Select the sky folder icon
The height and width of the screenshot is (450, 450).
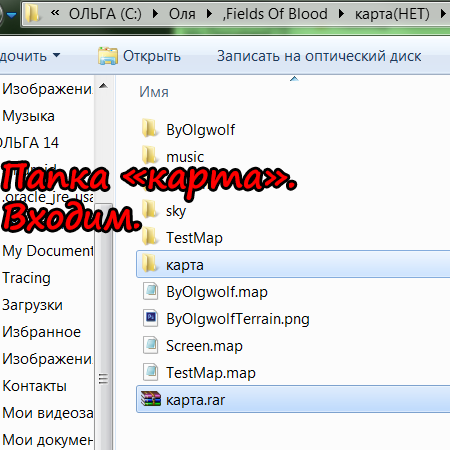tap(149, 210)
